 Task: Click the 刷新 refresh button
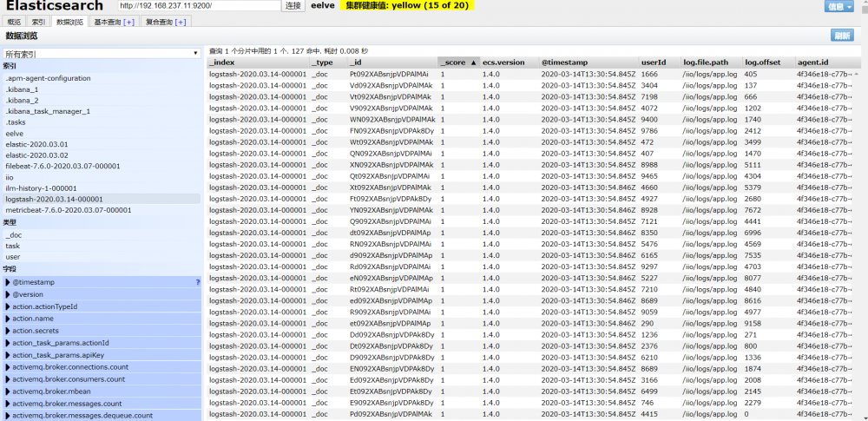coord(842,36)
